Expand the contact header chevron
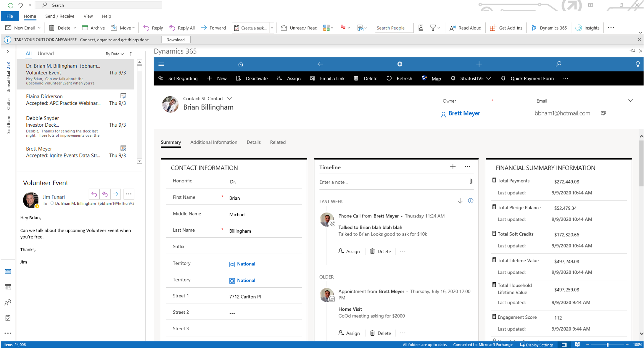 630,101
